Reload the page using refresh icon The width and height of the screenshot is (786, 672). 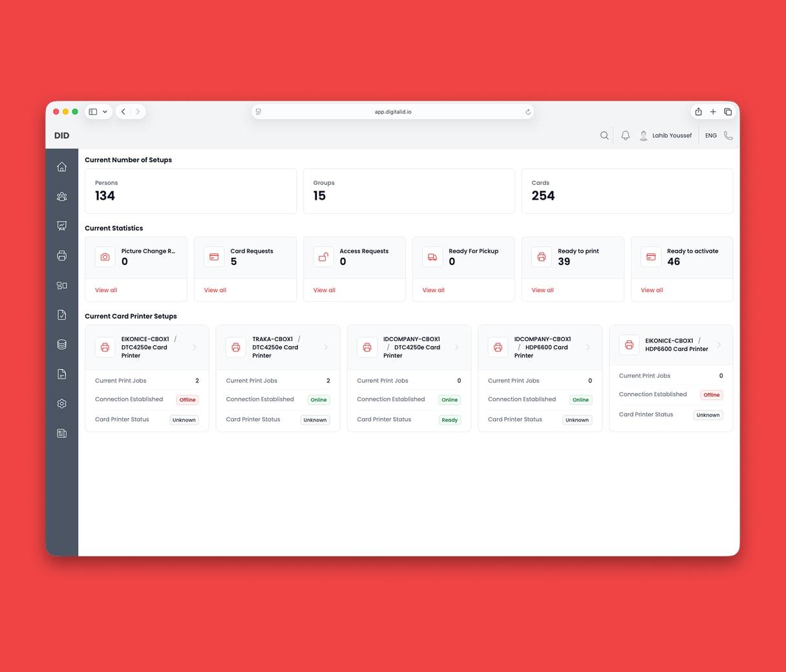[528, 112]
